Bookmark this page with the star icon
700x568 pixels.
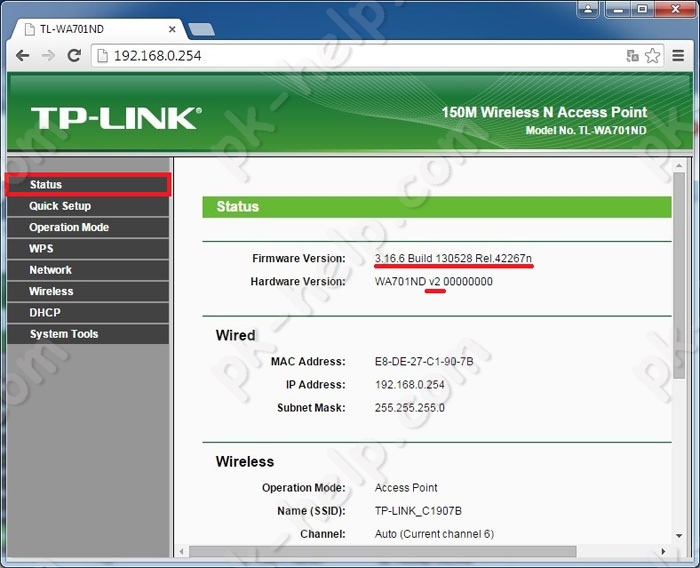coord(652,55)
